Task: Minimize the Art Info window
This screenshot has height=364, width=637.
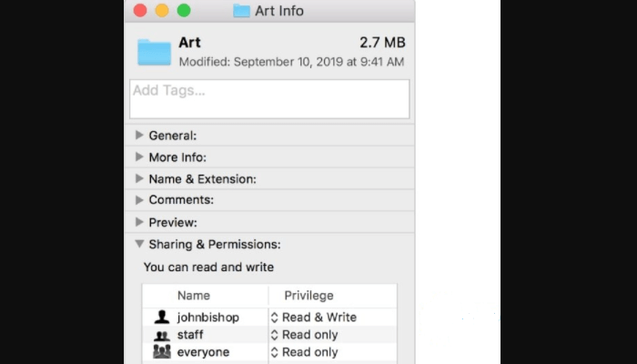Action: 162,11
